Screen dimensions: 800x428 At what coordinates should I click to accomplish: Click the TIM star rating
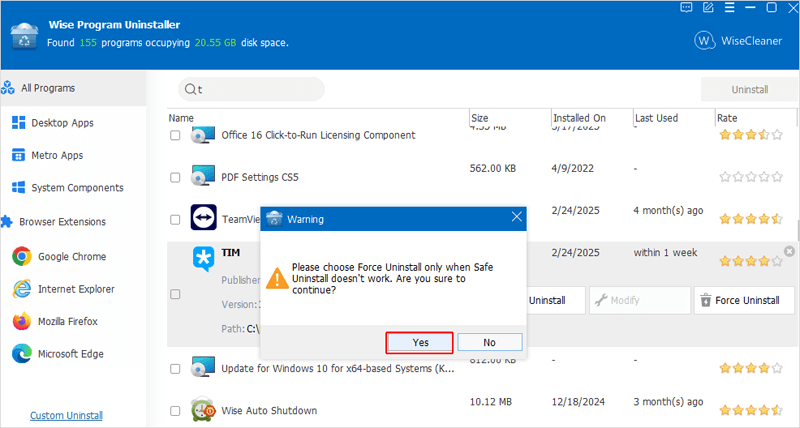(751, 261)
